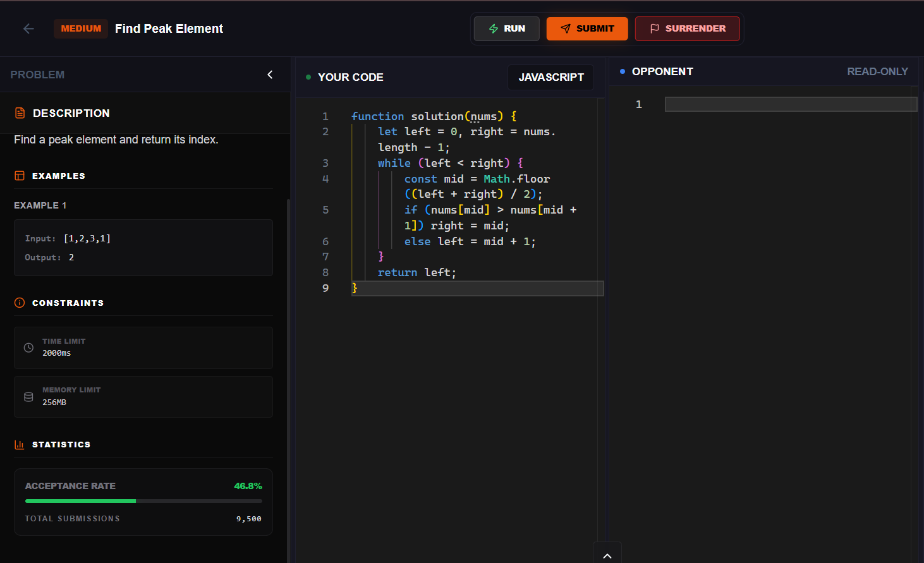Click the opponent's code editor line 1
Screen dimensions: 924x563
click(791, 104)
